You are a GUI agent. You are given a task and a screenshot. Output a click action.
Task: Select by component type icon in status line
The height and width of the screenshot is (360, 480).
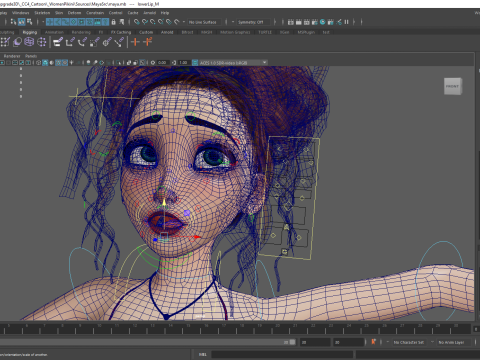pos(29,22)
